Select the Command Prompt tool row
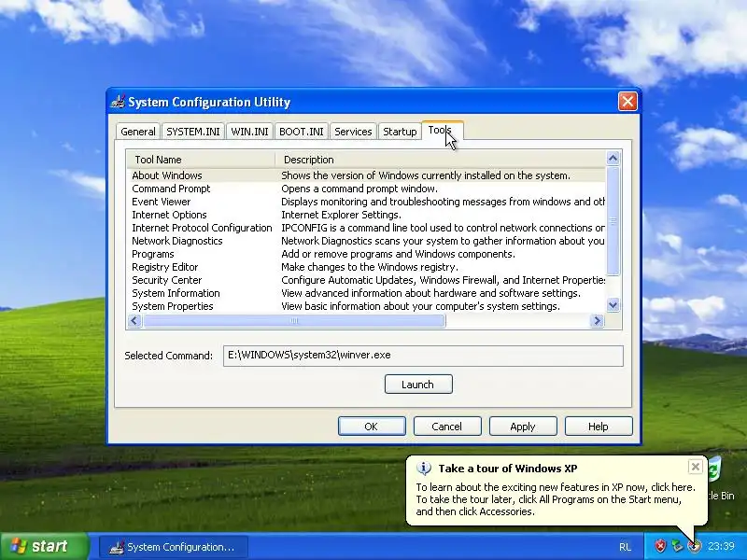 (x=366, y=189)
